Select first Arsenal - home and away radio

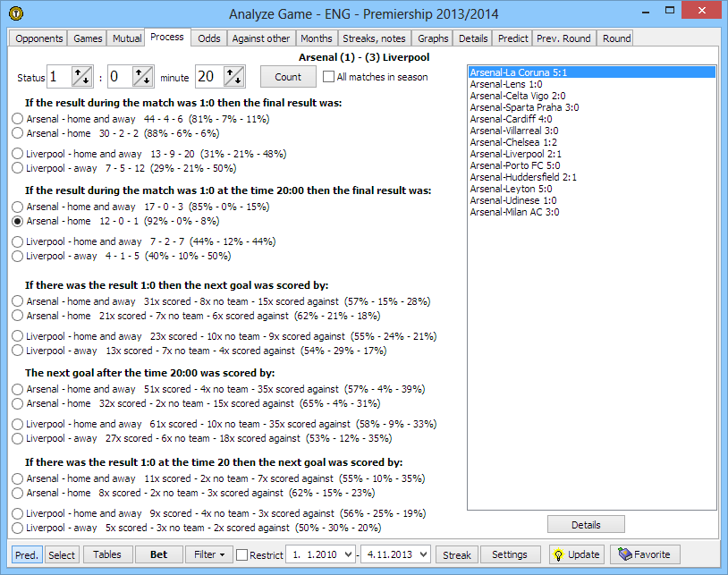17,119
